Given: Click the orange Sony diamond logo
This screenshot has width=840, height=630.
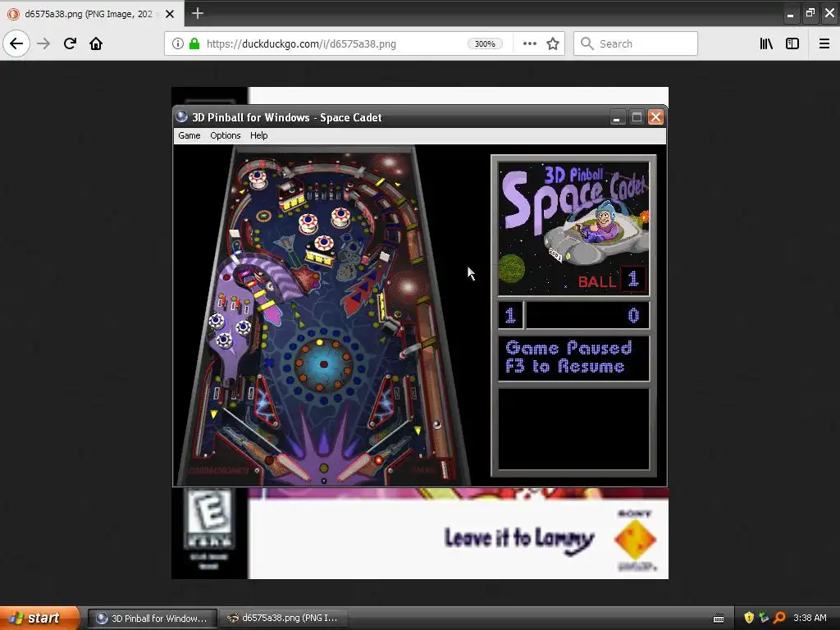Looking at the screenshot, I should pyautogui.click(x=635, y=540).
